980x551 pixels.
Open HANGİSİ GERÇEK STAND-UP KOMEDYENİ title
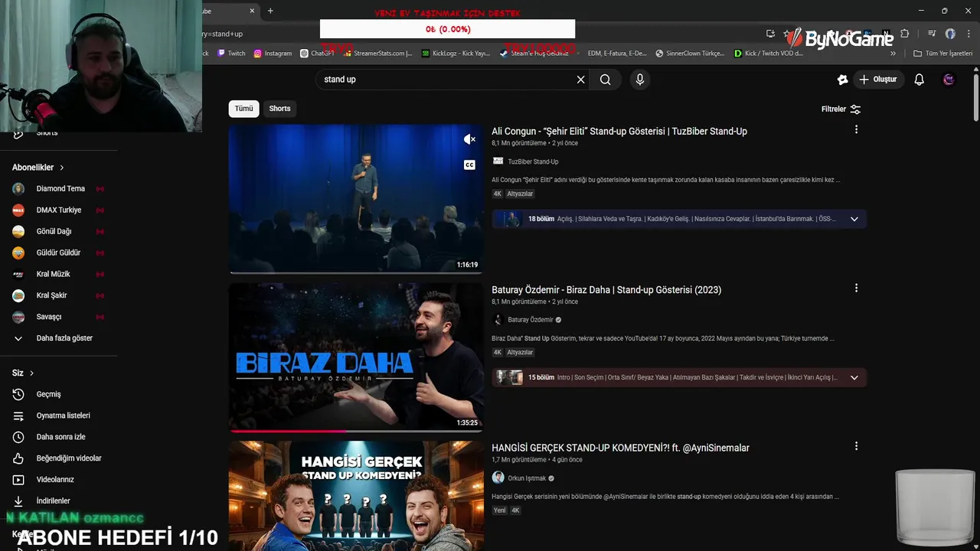point(620,448)
